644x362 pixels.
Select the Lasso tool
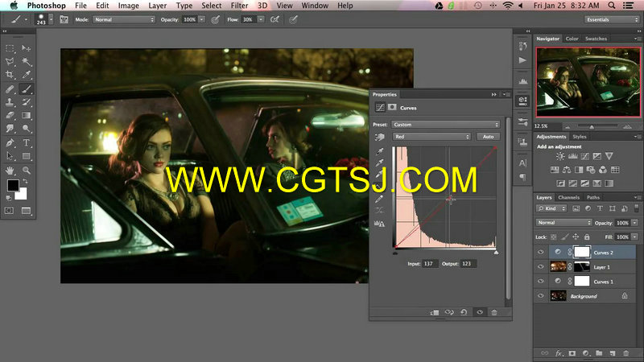(10, 62)
